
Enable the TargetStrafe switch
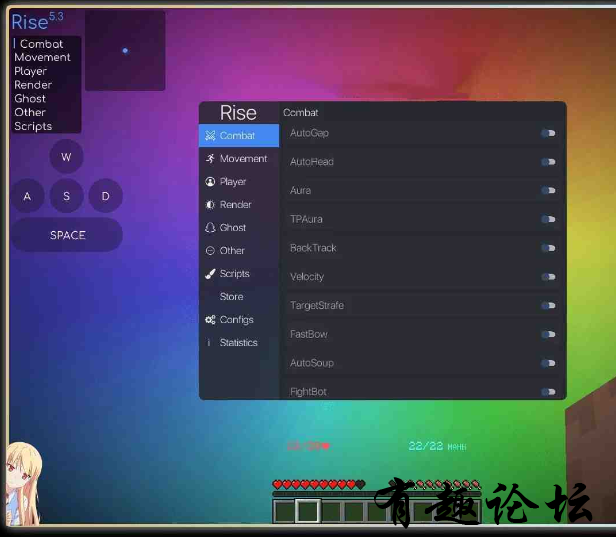point(548,306)
